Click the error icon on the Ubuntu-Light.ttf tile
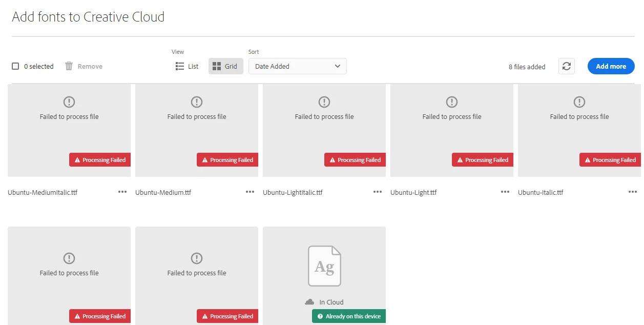This screenshot has height=325, width=644. tap(452, 102)
